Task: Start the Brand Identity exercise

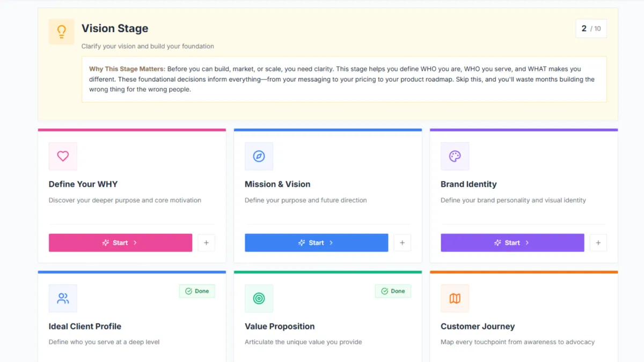Action: click(512, 243)
